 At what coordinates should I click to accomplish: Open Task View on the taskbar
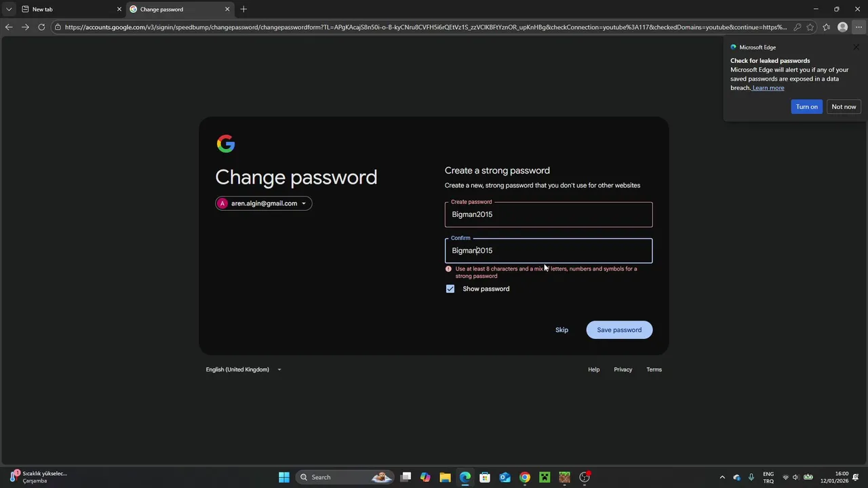pos(406,477)
